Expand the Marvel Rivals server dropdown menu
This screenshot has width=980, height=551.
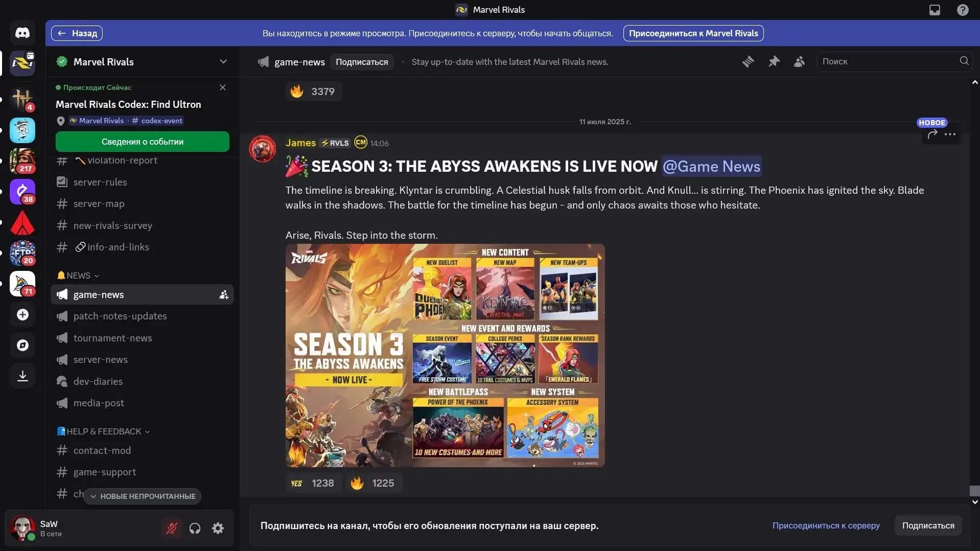pos(223,62)
